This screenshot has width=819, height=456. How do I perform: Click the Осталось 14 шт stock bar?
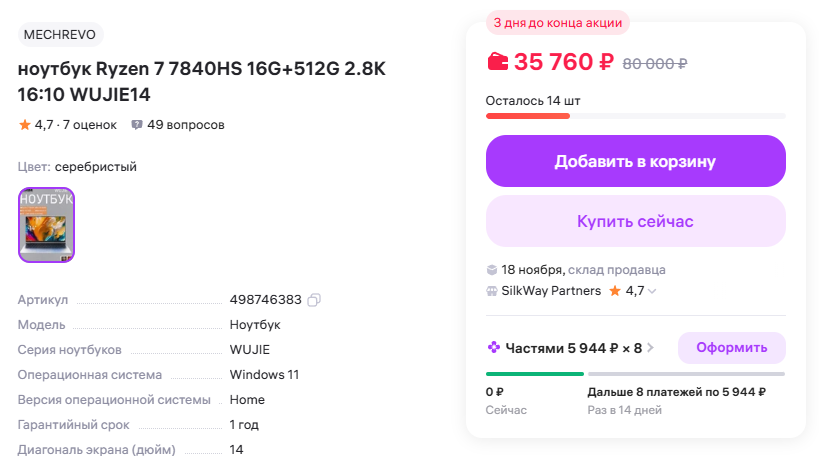[636, 116]
